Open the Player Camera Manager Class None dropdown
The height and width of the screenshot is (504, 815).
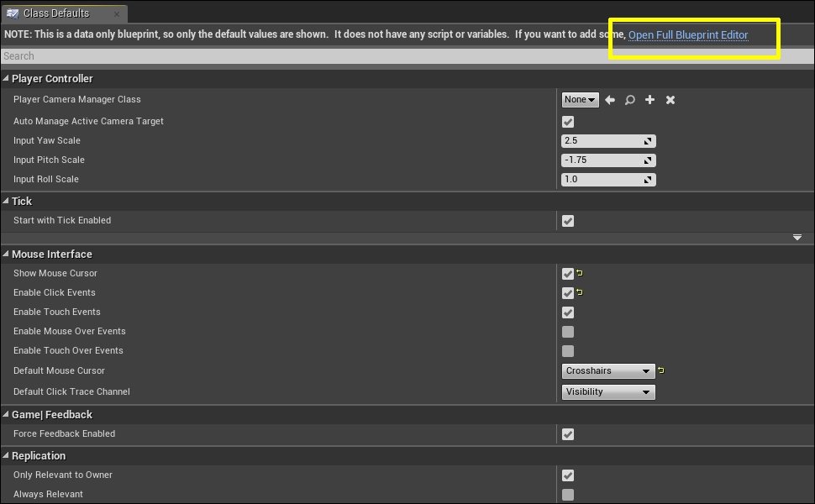[x=580, y=100]
